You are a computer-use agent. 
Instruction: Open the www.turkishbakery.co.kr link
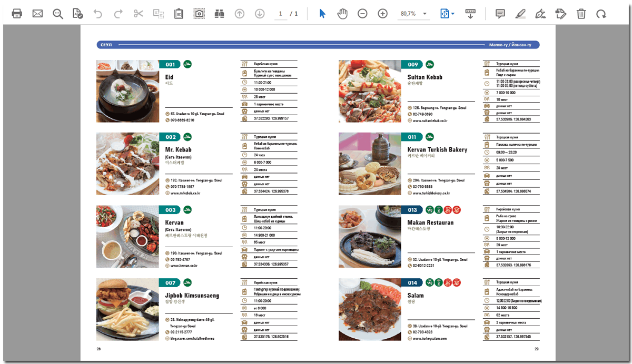pos(432,193)
